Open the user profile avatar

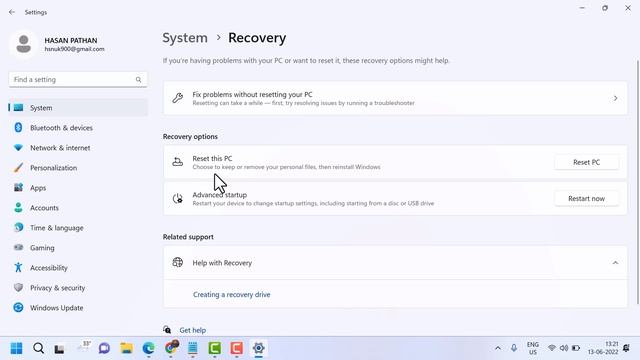[x=23, y=44]
